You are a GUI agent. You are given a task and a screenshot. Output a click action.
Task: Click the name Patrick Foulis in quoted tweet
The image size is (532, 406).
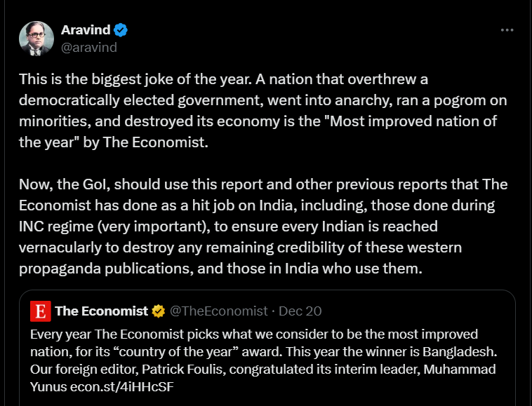(182, 369)
